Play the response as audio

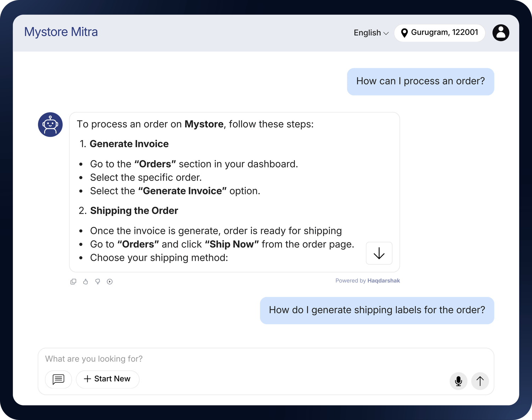pyautogui.click(x=110, y=282)
